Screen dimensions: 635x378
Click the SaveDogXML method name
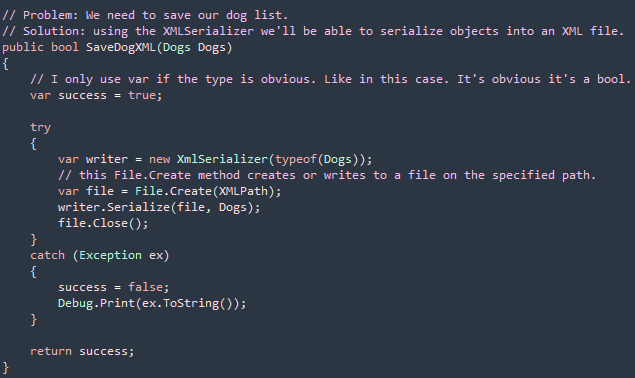[x=121, y=47]
